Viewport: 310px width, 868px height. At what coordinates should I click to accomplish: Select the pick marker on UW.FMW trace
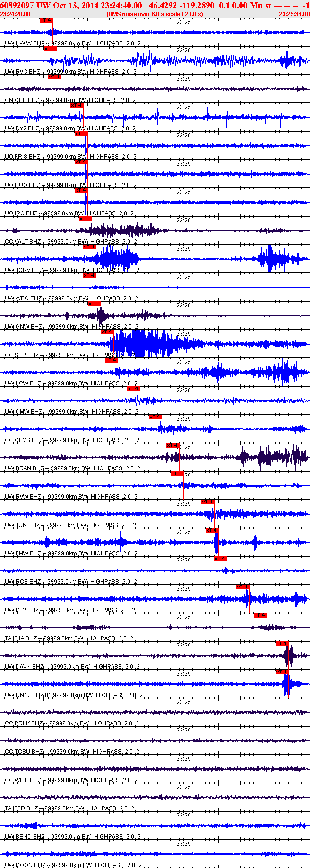[212, 530]
